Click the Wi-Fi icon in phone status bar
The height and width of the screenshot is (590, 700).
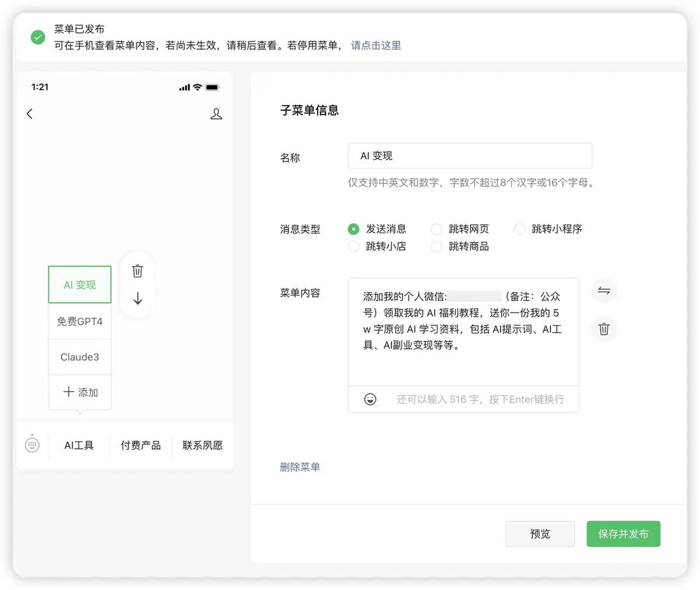pyautogui.click(x=197, y=87)
